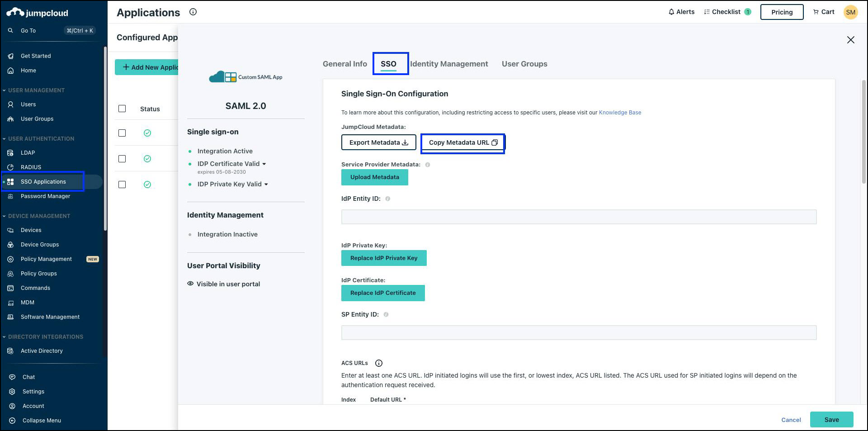The height and width of the screenshot is (431, 868).
Task: Collapse the User Management section
Action: [x=4, y=90]
